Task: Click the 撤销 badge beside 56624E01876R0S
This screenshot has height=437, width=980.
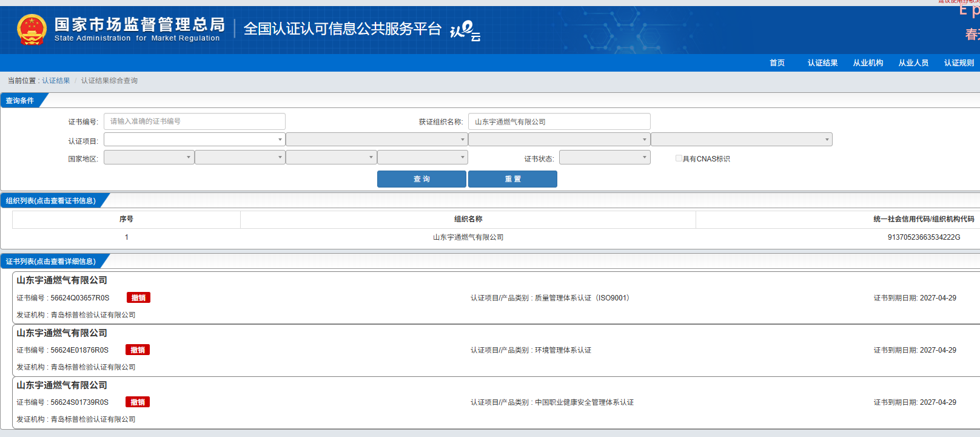Action: [138, 350]
